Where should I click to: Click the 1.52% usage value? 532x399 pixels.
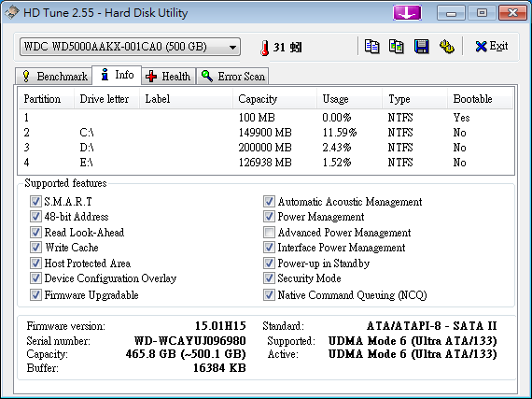[x=337, y=163]
